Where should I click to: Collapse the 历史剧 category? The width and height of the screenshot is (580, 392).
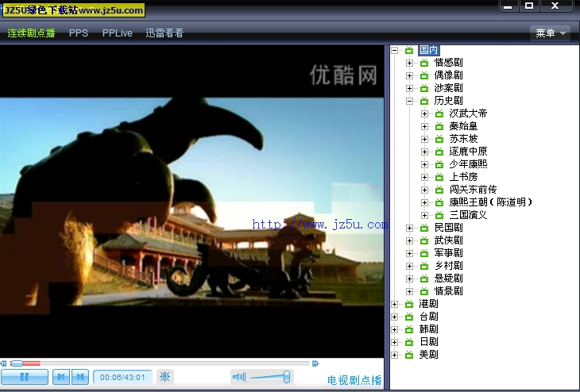point(409,101)
